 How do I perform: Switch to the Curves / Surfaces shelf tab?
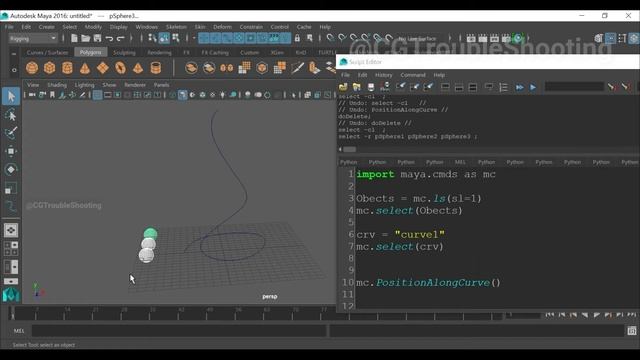coord(47,53)
